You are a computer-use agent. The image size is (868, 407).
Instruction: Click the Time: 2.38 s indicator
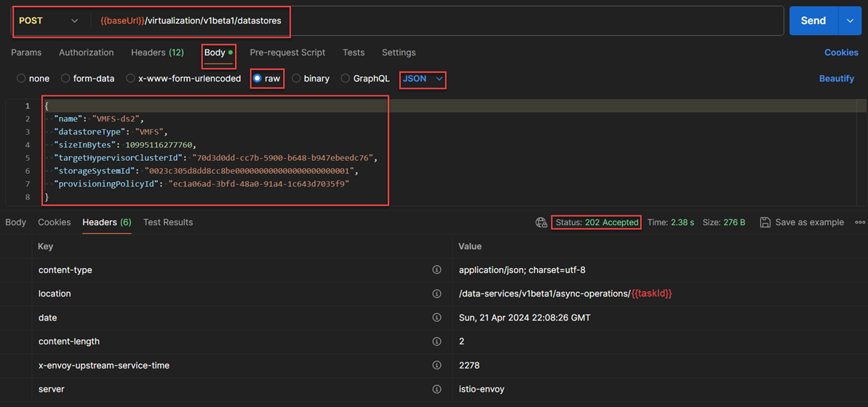point(671,223)
